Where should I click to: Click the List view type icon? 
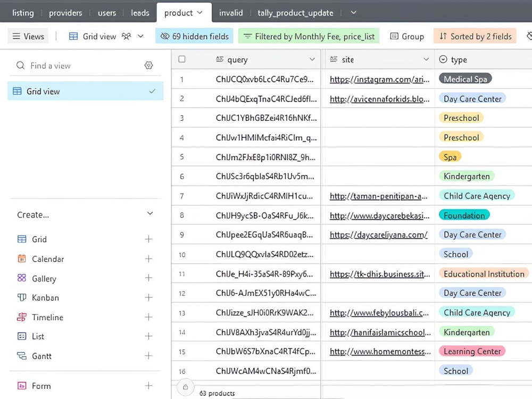[22, 336]
